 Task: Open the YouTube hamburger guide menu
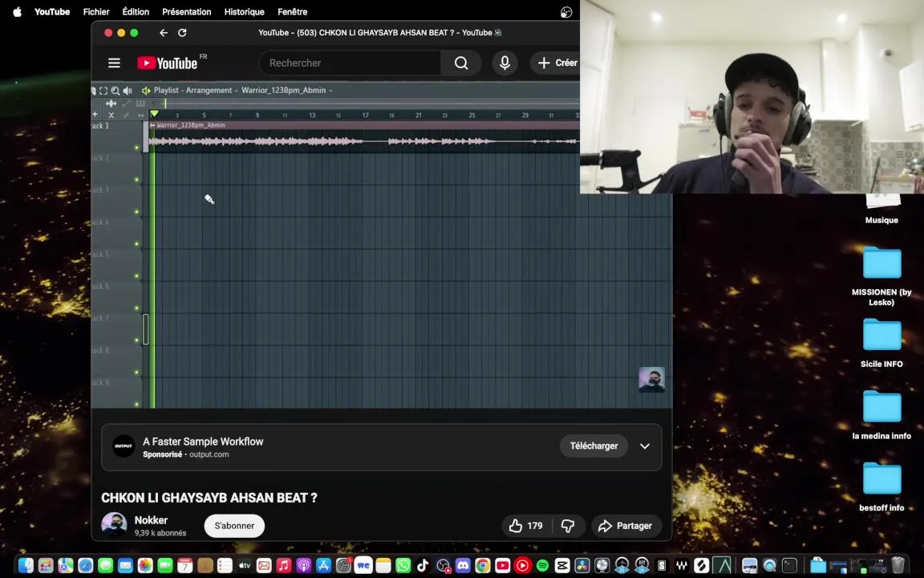click(114, 63)
